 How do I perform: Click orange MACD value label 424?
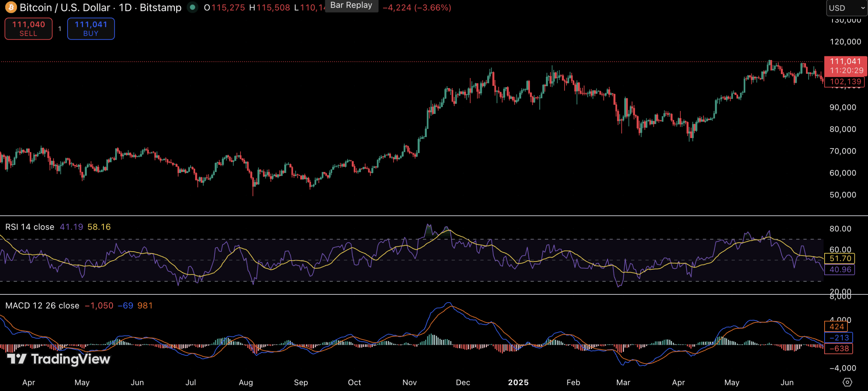coord(836,327)
